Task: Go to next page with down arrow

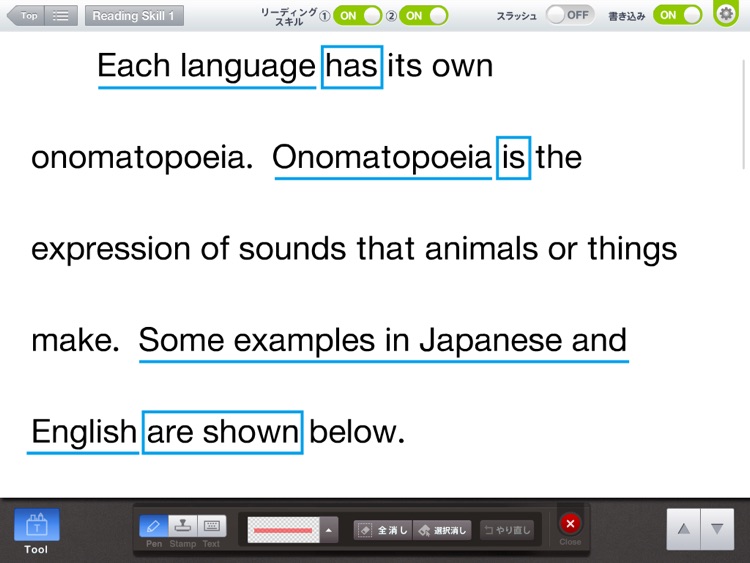Action: point(717,529)
